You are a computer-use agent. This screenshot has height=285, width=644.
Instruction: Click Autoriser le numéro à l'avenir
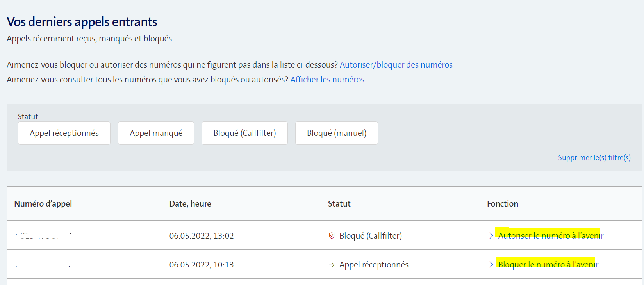[x=550, y=235]
